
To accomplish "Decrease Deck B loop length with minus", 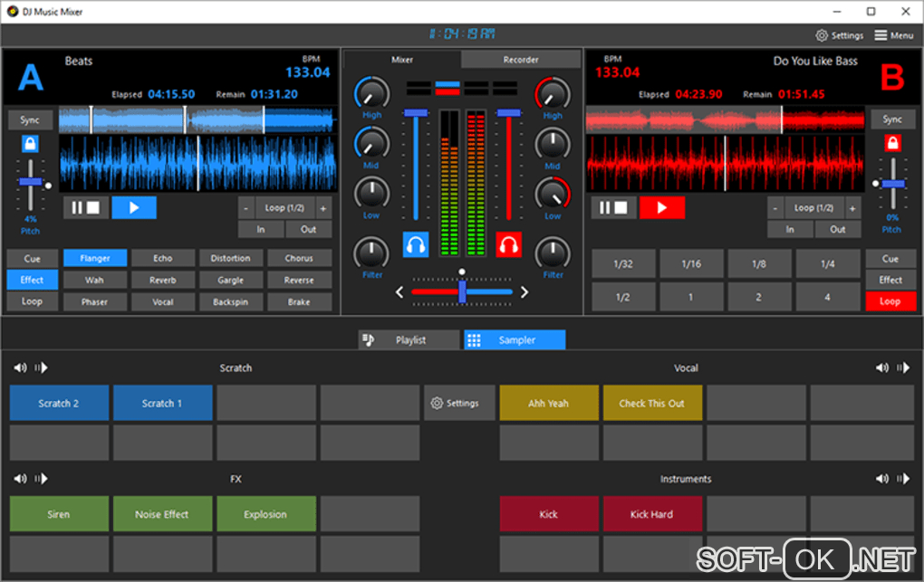I will coord(775,207).
